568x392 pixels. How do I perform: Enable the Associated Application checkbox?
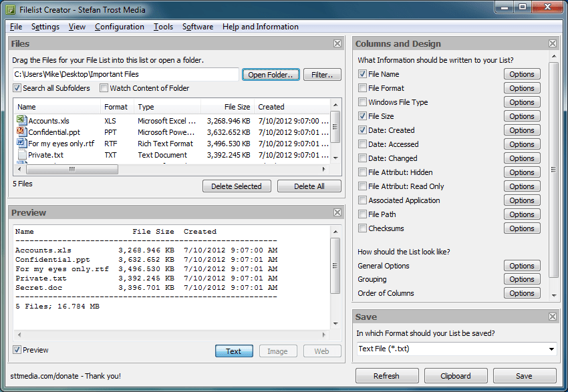362,200
